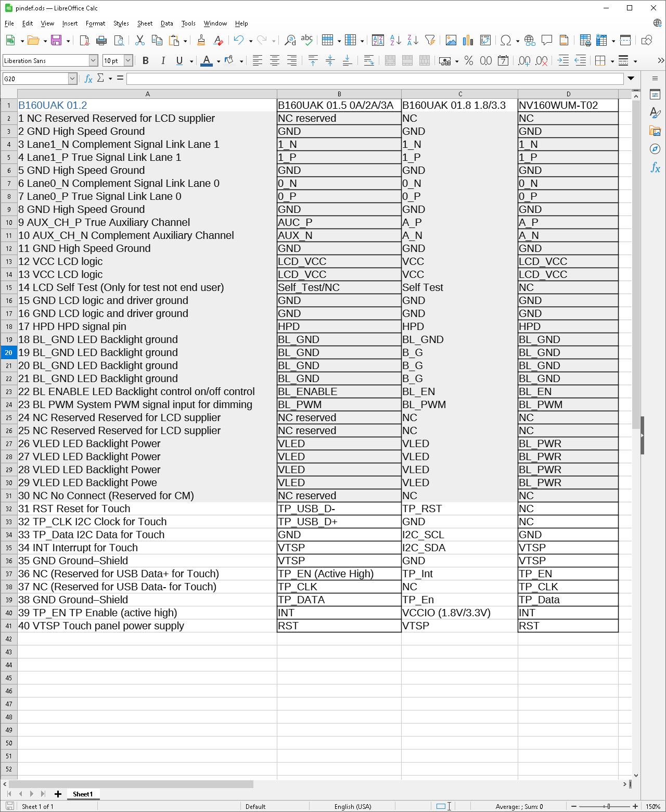Open the Data menu

(x=167, y=23)
